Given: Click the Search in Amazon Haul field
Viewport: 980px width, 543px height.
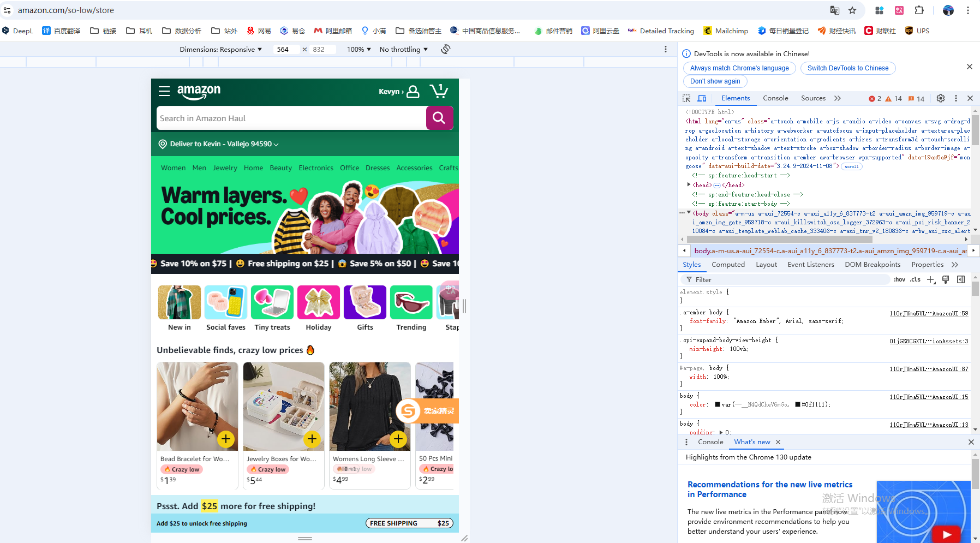Looking at the screenshot, I should tap(291, 118).
